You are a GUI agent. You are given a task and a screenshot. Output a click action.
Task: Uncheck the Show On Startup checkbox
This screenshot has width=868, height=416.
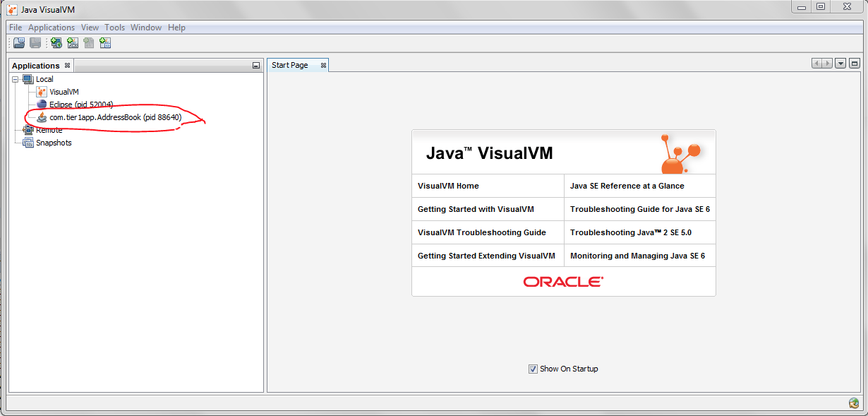[x=533, y=368]
